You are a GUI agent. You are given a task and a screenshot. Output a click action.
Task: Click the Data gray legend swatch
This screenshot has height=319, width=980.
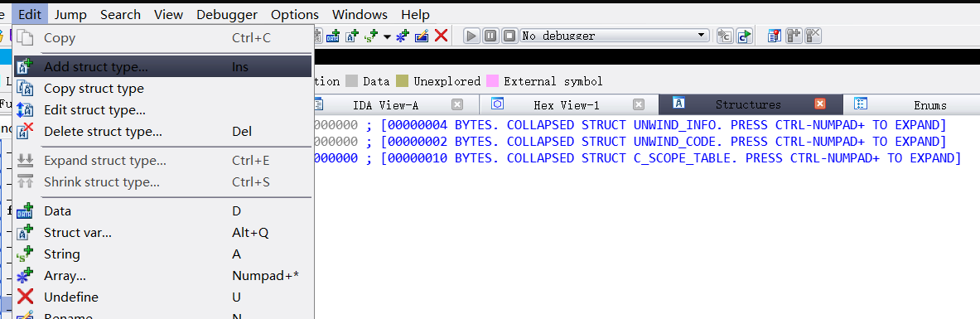click(352, 81)
